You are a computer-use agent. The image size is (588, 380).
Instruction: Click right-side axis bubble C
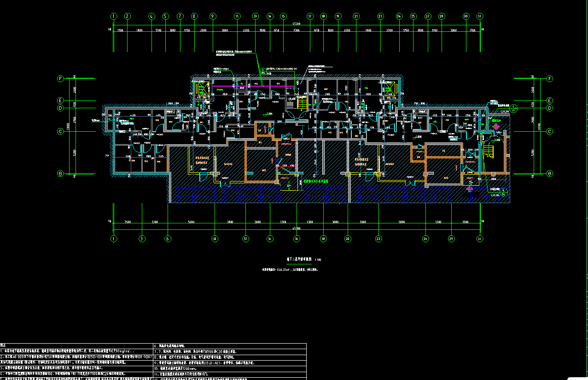(549, 132)
